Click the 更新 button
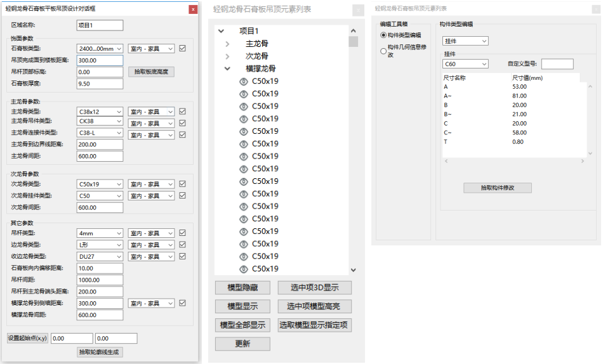 pyautogui.click(x=242, y=344)
